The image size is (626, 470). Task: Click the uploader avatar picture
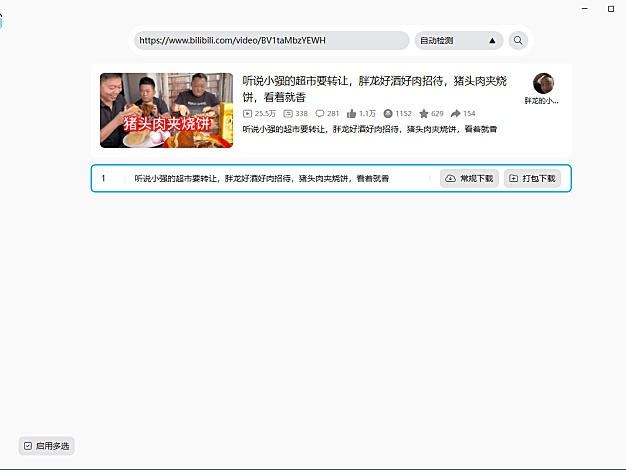point(543,83)
